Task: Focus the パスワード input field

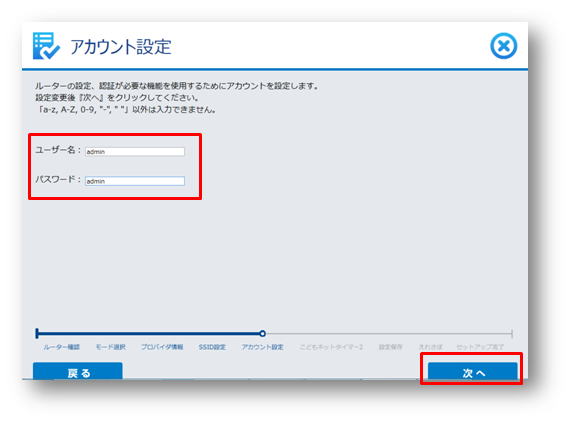Action: pyautogui.click(x=135, y=181)
